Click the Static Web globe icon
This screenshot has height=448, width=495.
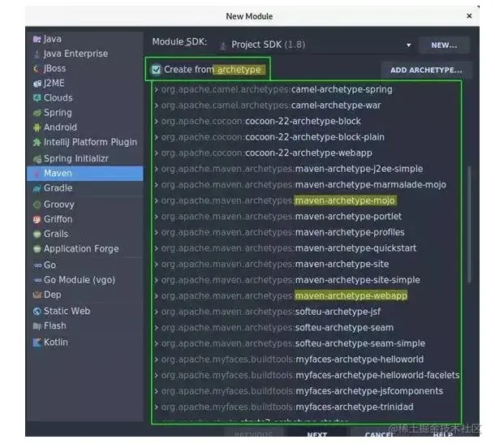click(x=37, y=312)
